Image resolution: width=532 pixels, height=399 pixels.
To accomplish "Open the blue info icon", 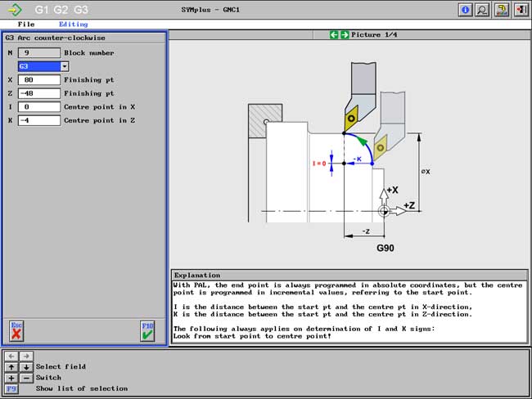I will (x=467, y=10).
